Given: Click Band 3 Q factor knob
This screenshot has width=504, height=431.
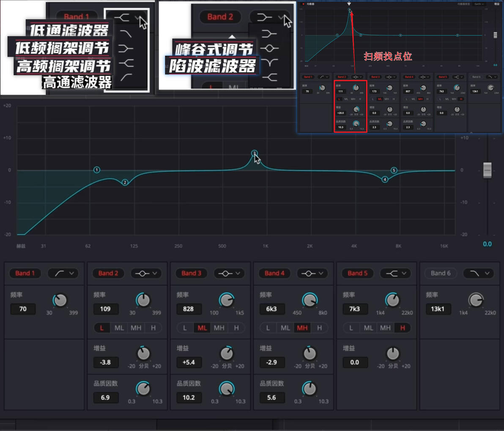Looking at the screenshot, I should coord(226,389).
